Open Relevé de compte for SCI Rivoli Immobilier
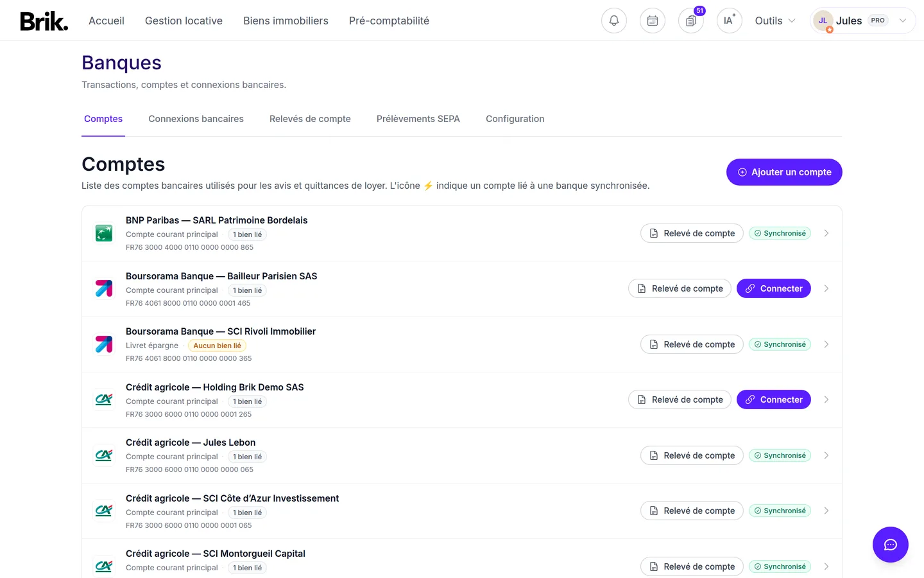Image resolution: width=924 pixels, height=578 pixels. coord(692,344)
